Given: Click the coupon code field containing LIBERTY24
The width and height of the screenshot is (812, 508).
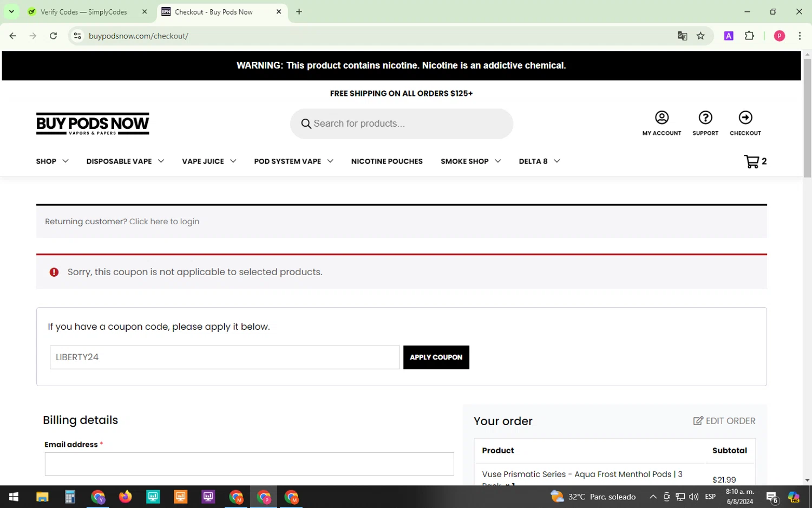Looking at the screenshot, I should point(225,357).
